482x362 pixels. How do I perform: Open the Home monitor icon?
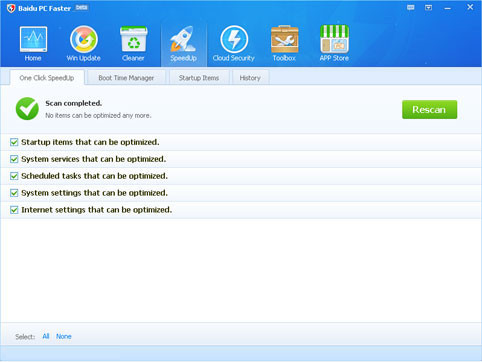coord(33,40)
